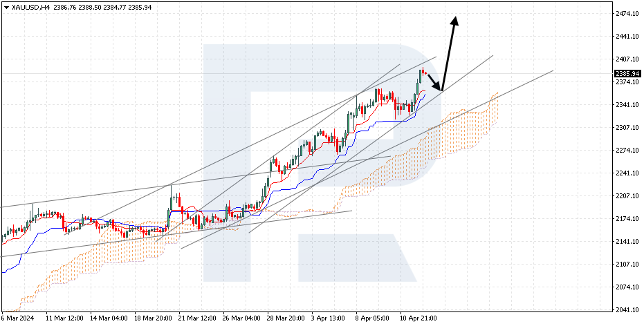Screen dimensions: 644x326
Task: Select price level 2174.10 on the axis
Action: [x=627, y=218]
